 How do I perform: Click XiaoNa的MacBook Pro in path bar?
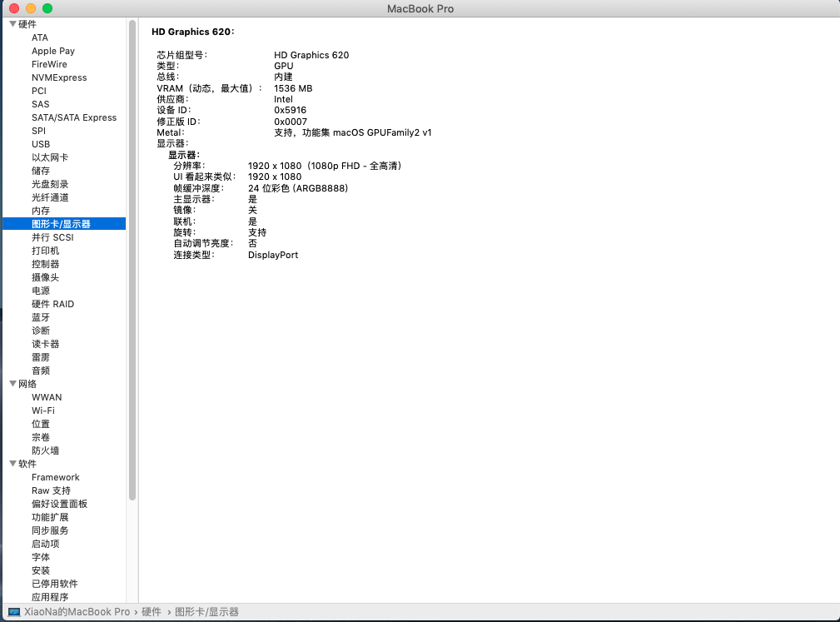[x=77, y=612]
